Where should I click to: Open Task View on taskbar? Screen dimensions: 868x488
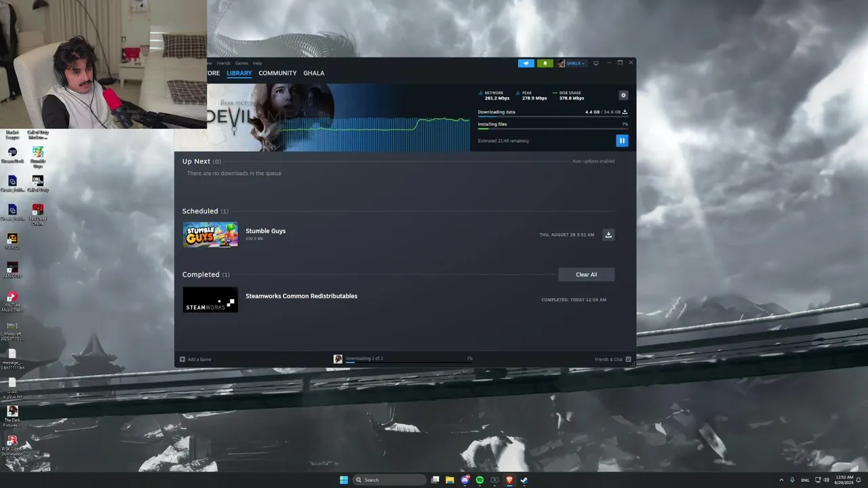pyautogui.click(x=435, y=480)
